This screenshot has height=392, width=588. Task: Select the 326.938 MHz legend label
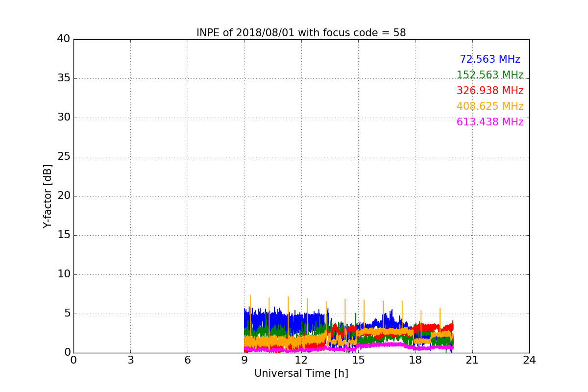coord(490,91)
